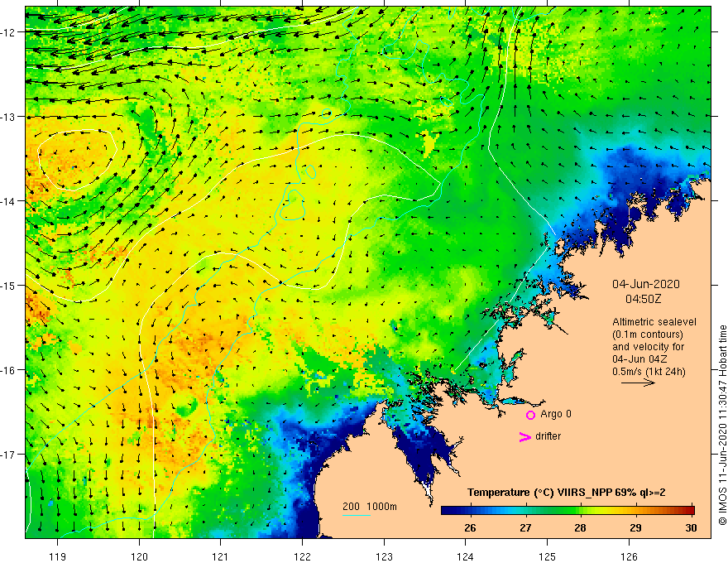Image resolution: width=728 pixels, height=563 pixels.
Task: Click the '200 1000m' depth label
Action: click(370, 507)
